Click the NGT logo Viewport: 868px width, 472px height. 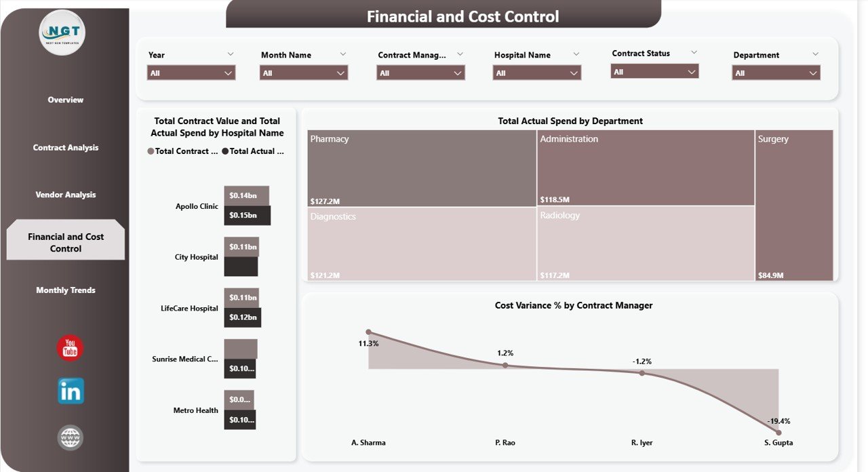[62, 32]
